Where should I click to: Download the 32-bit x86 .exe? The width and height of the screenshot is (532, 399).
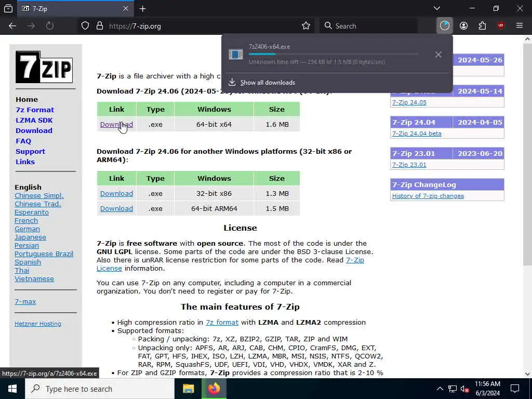point(116,194)
